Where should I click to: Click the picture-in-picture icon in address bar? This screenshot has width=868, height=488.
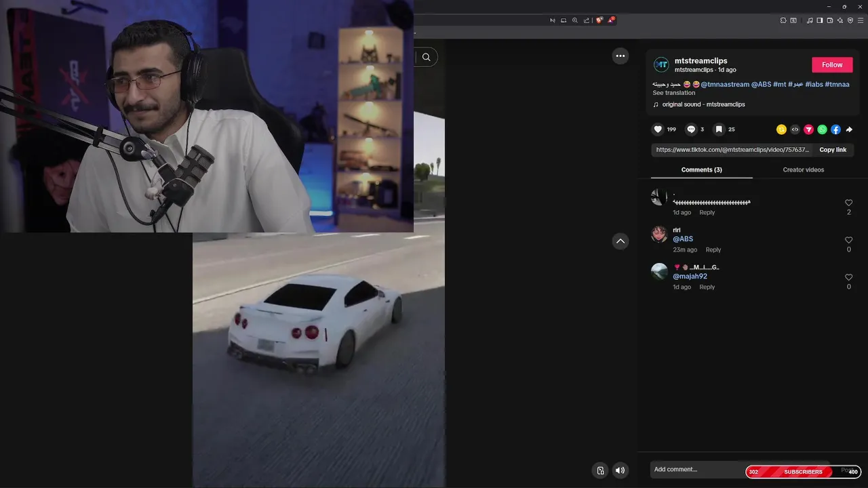564,20
